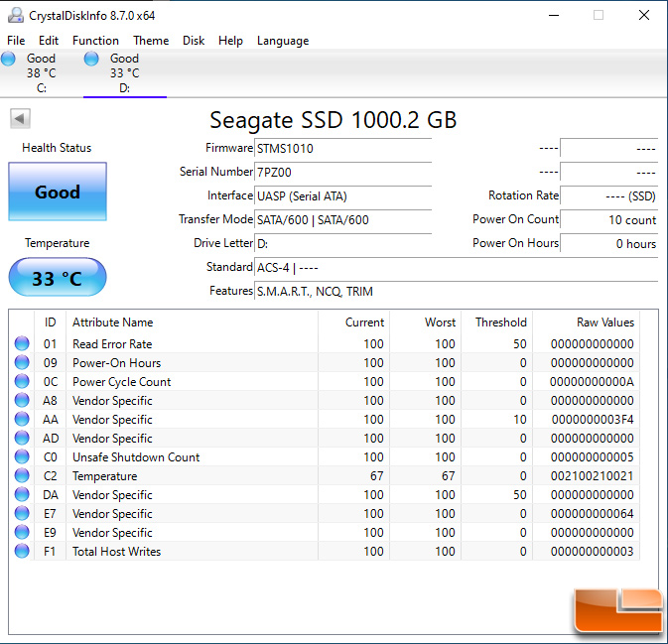The height and width of the screenshot is (644, 668).
Task: Click the CrystalDiskInfo app icon in title bar
Action: (x=16, y=15)
